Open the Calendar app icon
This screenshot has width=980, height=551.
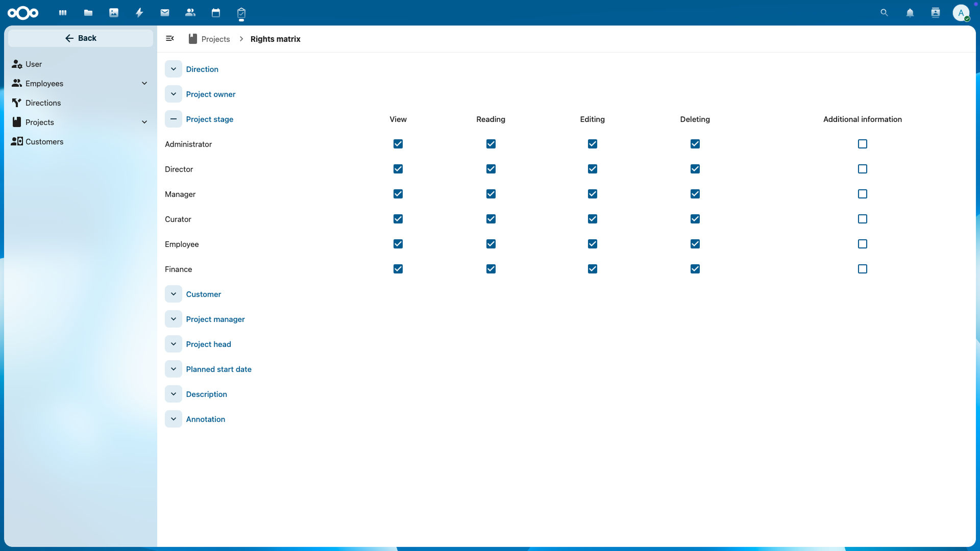pyautogui.click(x=216, y=13)
